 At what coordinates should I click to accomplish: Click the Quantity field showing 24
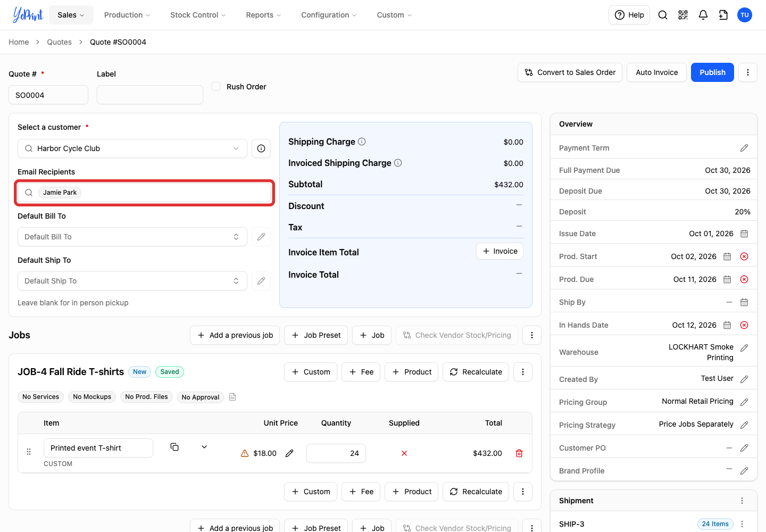tap(336, 453)
